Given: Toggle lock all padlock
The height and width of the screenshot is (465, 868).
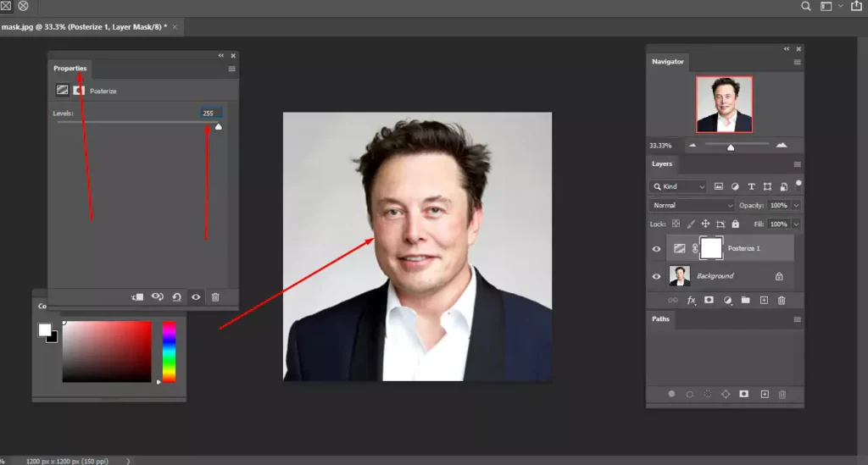Looking at the screenshot, I should 735,224.
